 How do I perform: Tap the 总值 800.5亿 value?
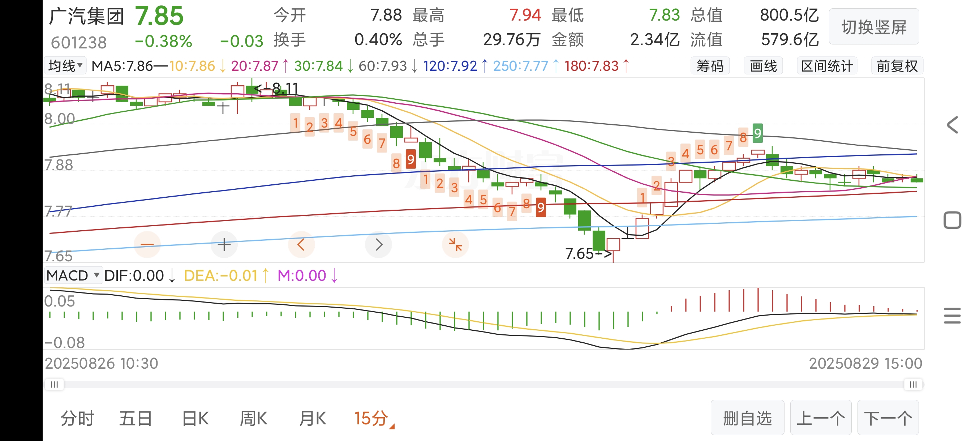pos(790,15)
